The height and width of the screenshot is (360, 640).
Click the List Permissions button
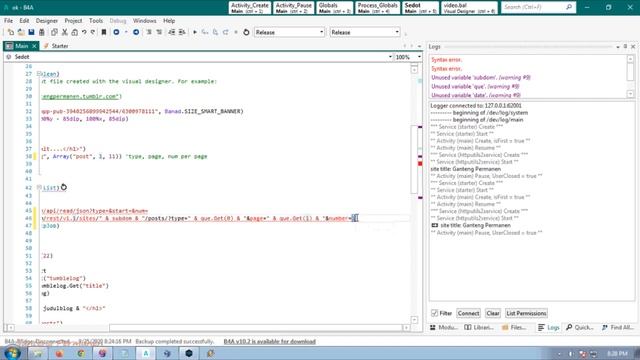tap(526, 313)
